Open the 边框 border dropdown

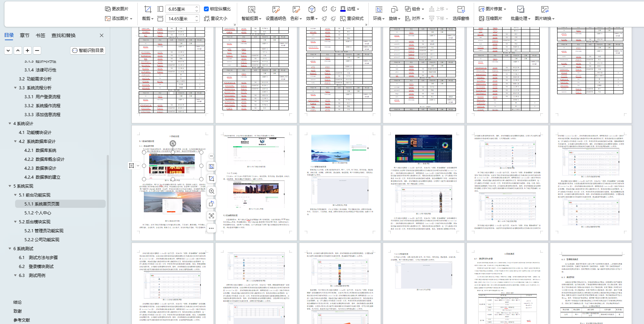pyautogui.click(x=349, y=9)
